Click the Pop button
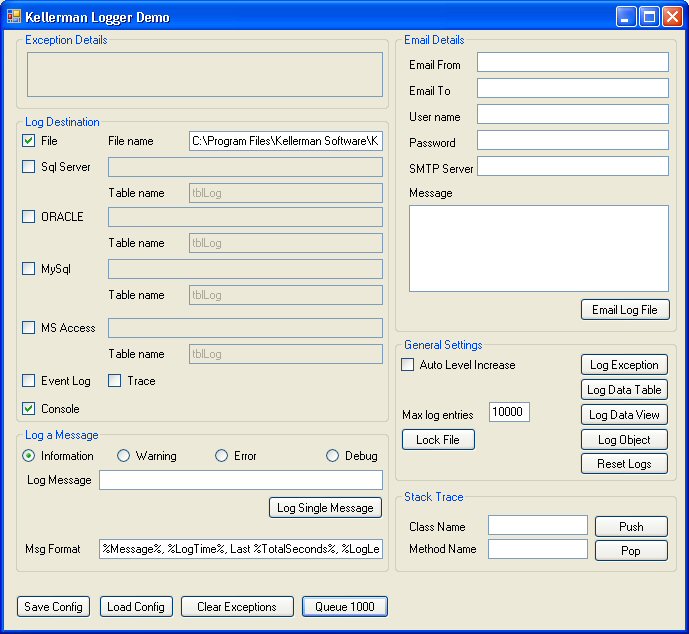The height and width of the screenshot is (634, 689). tap(631, 551)
